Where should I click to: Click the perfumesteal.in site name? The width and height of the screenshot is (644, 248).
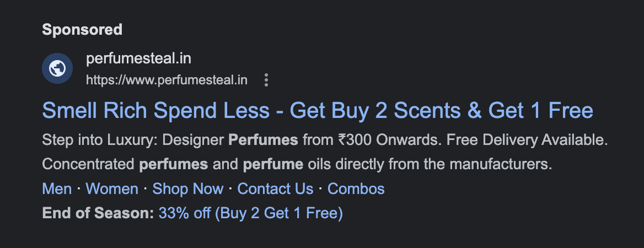click(138, 58)
